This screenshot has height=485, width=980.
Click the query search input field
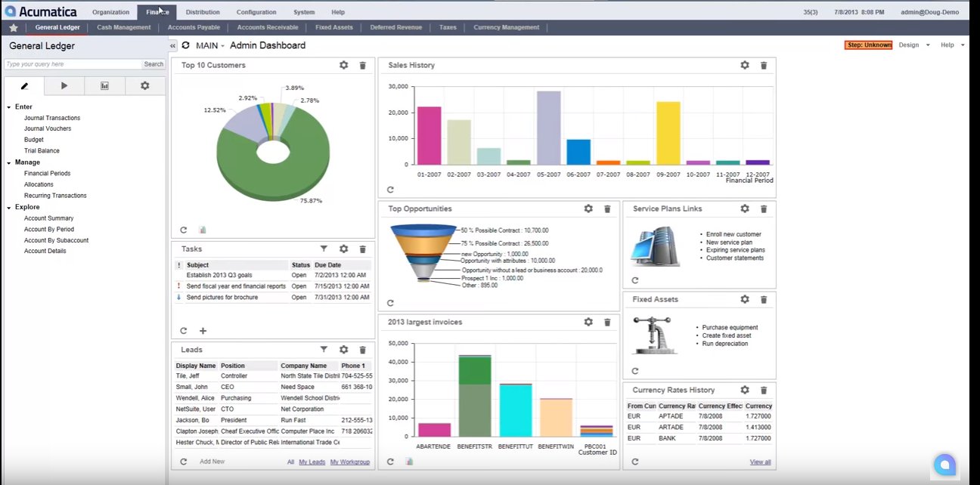pyautogui.click(x=73, y=64)
